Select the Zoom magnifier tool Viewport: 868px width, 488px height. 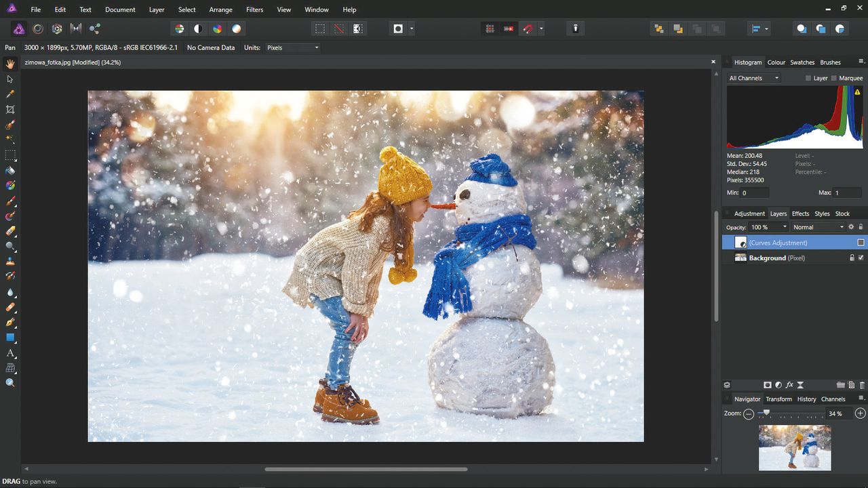tap(10, 383)
